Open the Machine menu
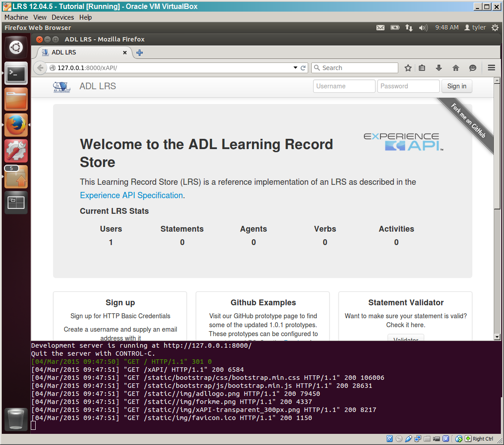The height and width of the screenshot is (445, 504). (x=16, y=17)
